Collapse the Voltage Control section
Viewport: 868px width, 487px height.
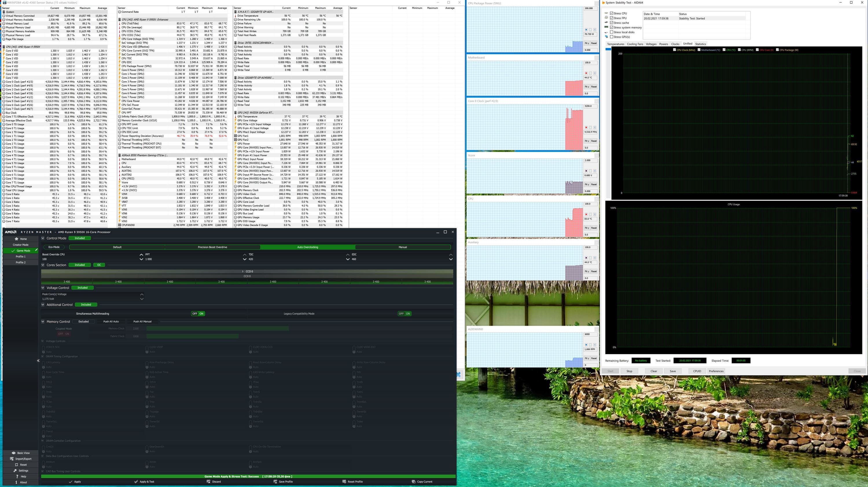click(x=43, y=288)
